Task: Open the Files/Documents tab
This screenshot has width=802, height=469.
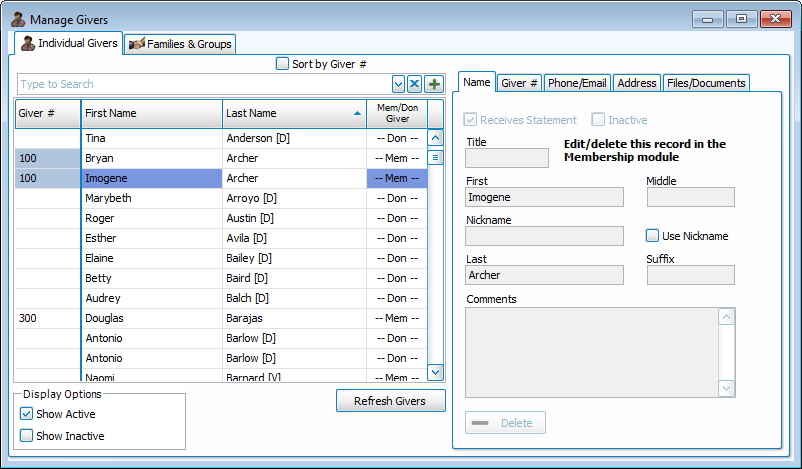Action: [705, 83]
